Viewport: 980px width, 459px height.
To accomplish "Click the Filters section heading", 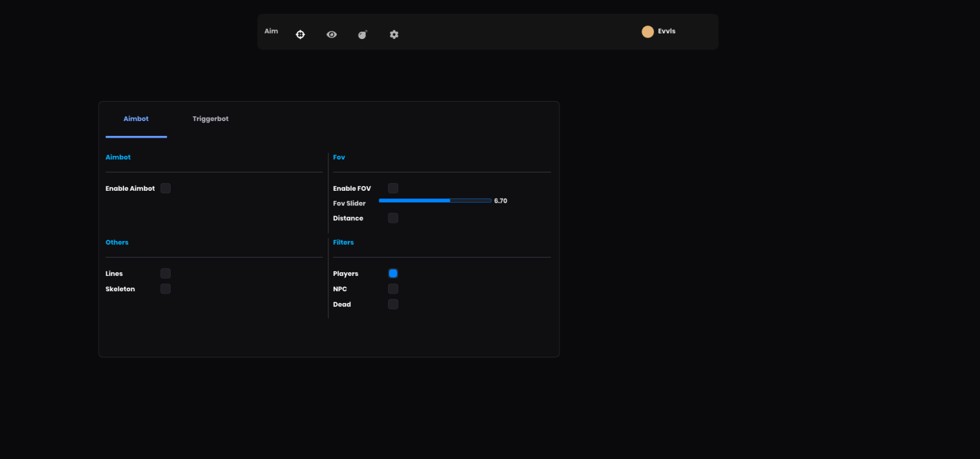I will click(343, 242).
